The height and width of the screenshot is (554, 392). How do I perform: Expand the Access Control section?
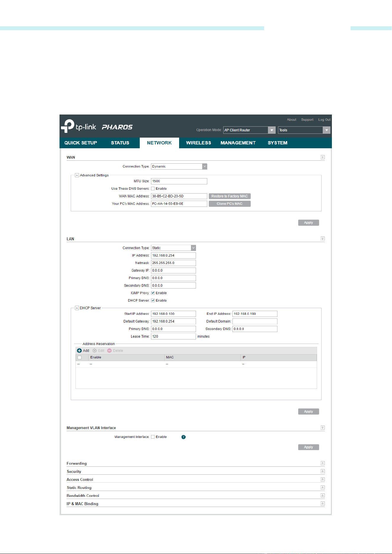(323, 479)
